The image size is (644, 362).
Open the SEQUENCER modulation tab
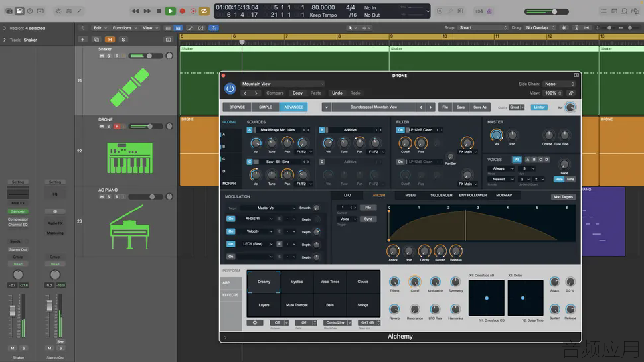point(441,195)
